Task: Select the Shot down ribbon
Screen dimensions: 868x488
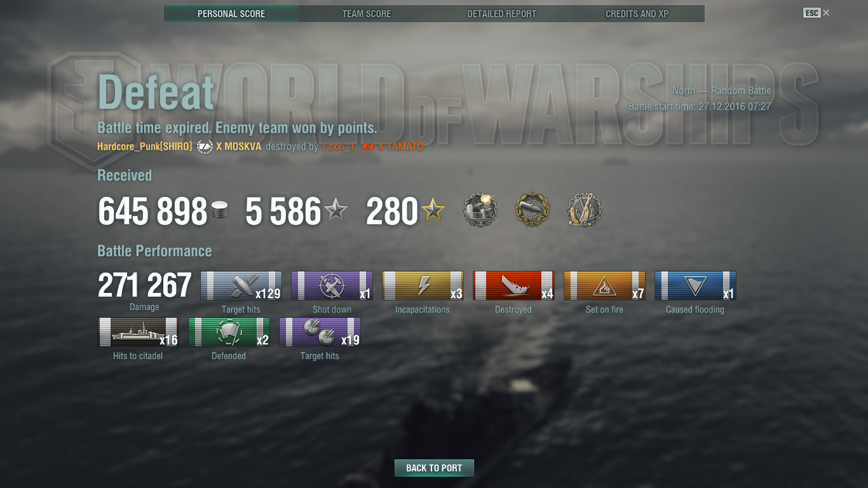Action: (x=332, y=286)
